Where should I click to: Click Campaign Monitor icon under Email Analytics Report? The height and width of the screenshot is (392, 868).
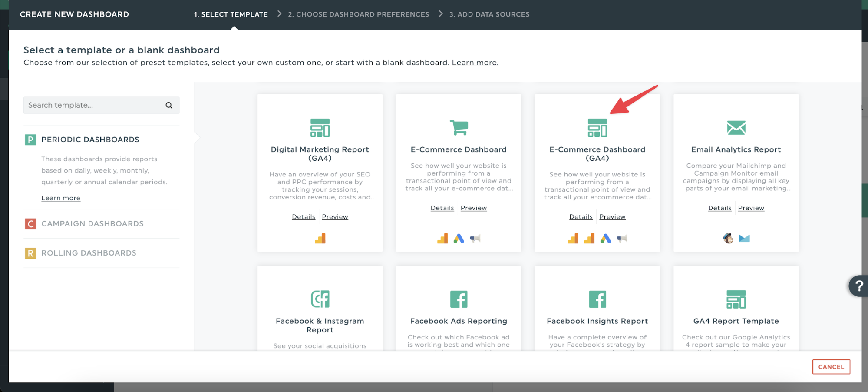(744, 238)
